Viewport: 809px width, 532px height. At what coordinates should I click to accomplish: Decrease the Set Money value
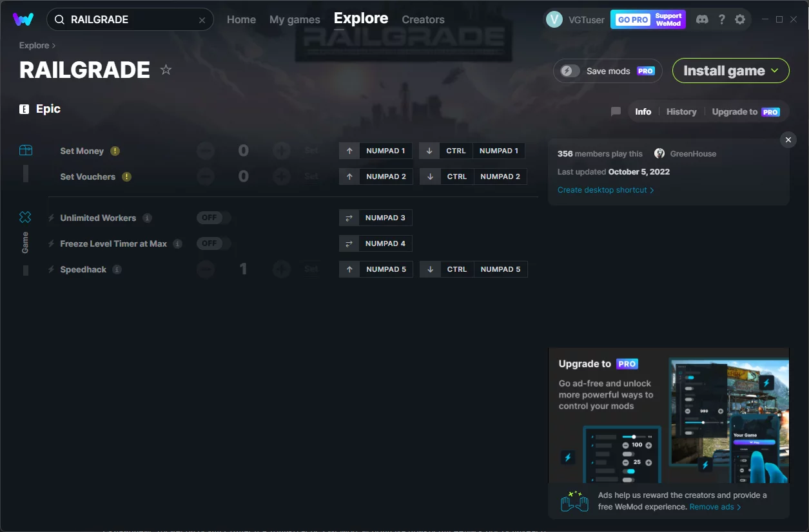206,151
